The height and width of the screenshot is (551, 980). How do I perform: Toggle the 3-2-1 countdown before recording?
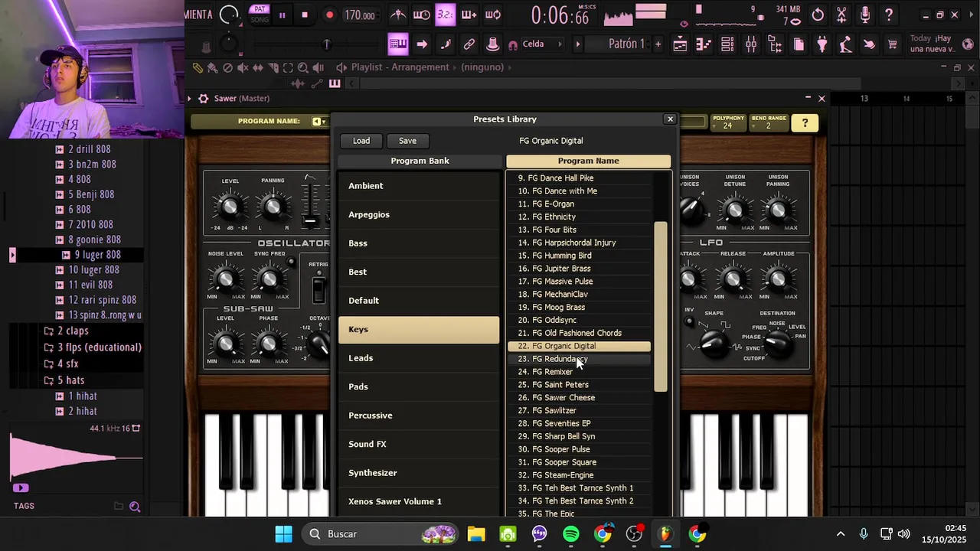[x=445, y=15]
